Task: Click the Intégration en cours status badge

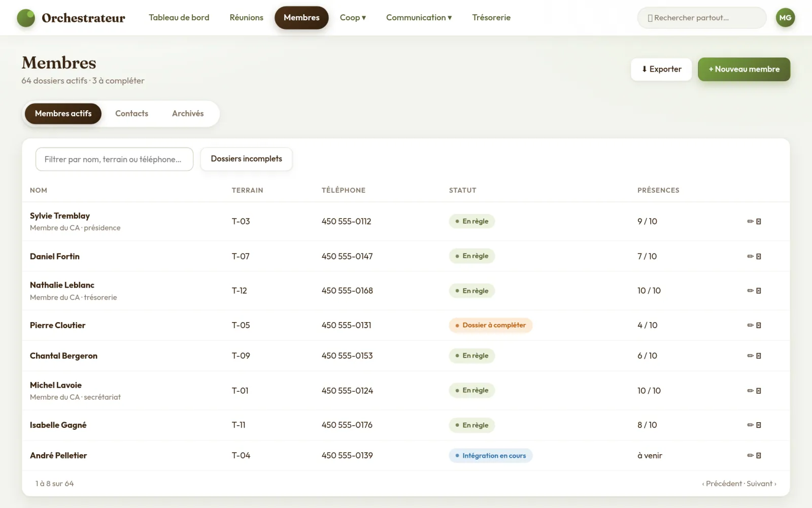Action: tap(490, 456)
